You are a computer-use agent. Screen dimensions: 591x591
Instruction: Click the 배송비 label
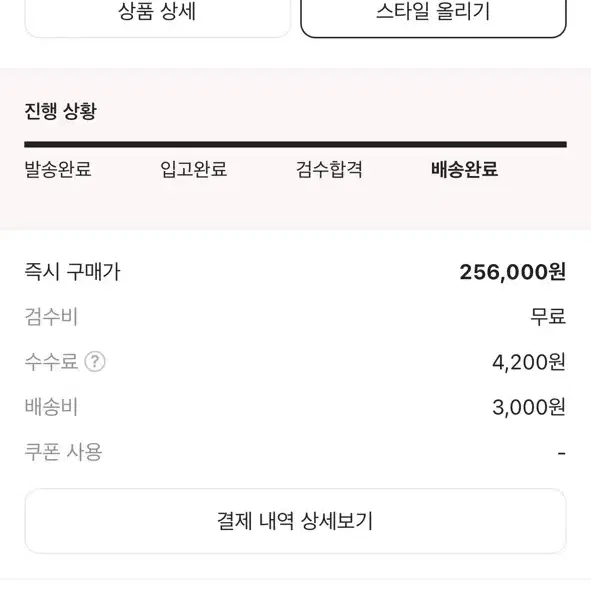pos(51,407)
